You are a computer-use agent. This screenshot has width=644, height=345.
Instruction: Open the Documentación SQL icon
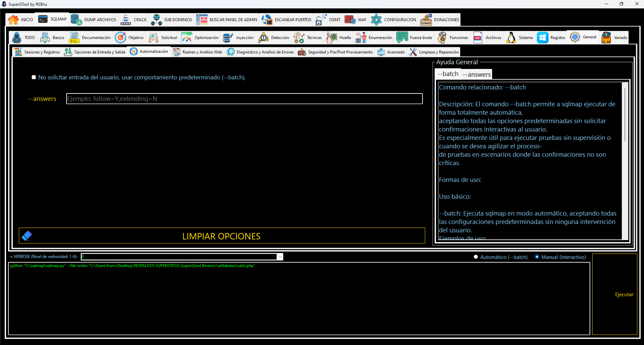74,37
